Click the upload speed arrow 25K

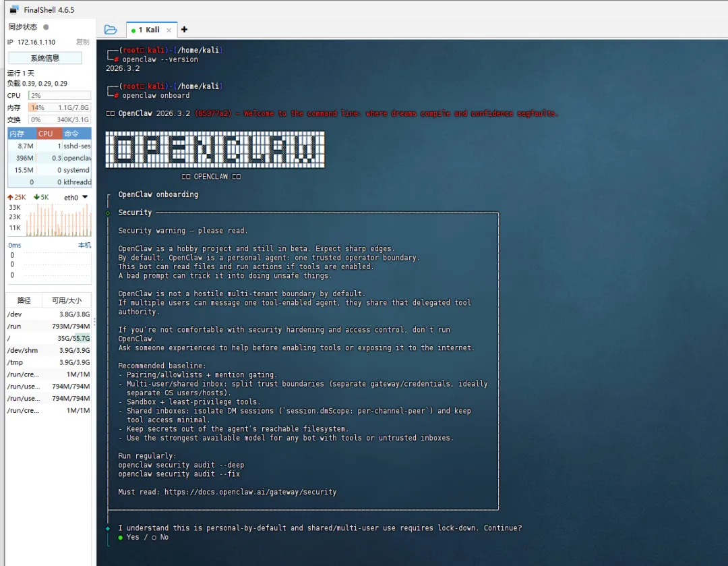(16, 198)
